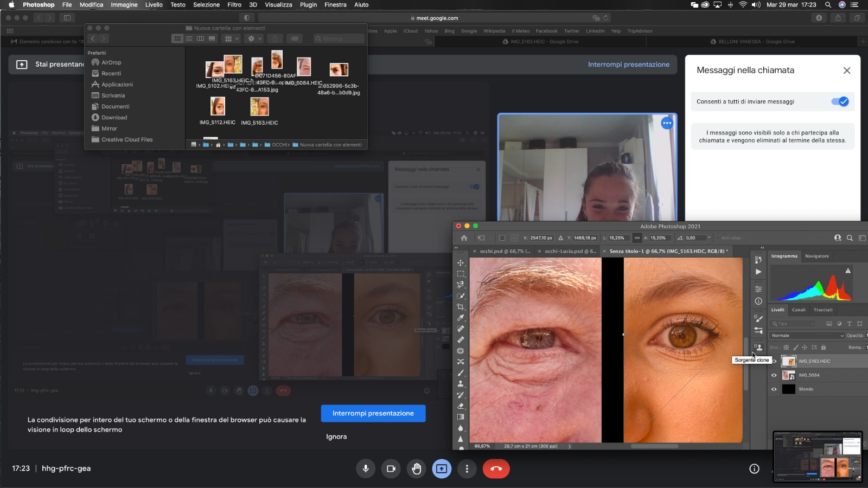The image size is (868, 488).
Task: Filter layers by type (T icon)
Action: point(850,324)
